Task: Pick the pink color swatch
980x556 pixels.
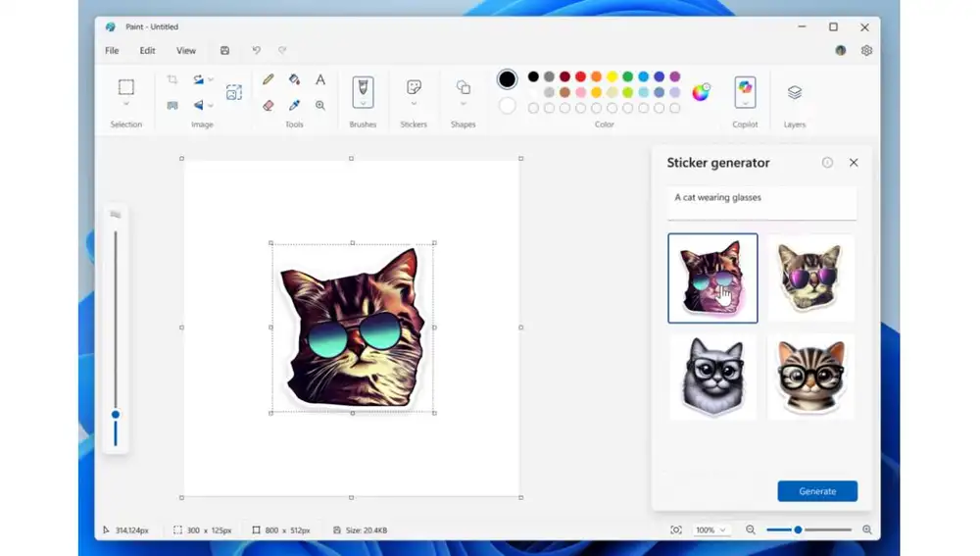Action: click(580, 92)
